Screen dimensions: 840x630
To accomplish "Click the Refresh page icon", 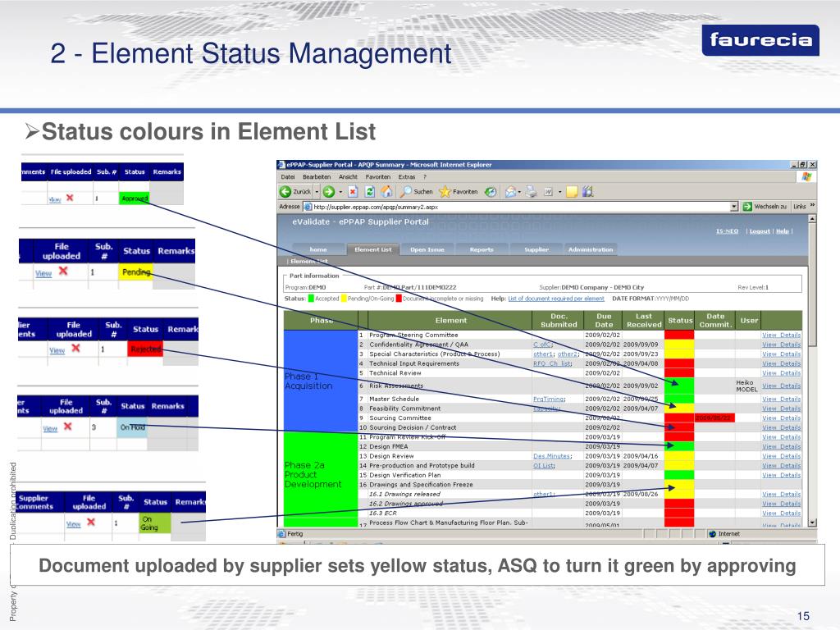I will tap(370, 191).
